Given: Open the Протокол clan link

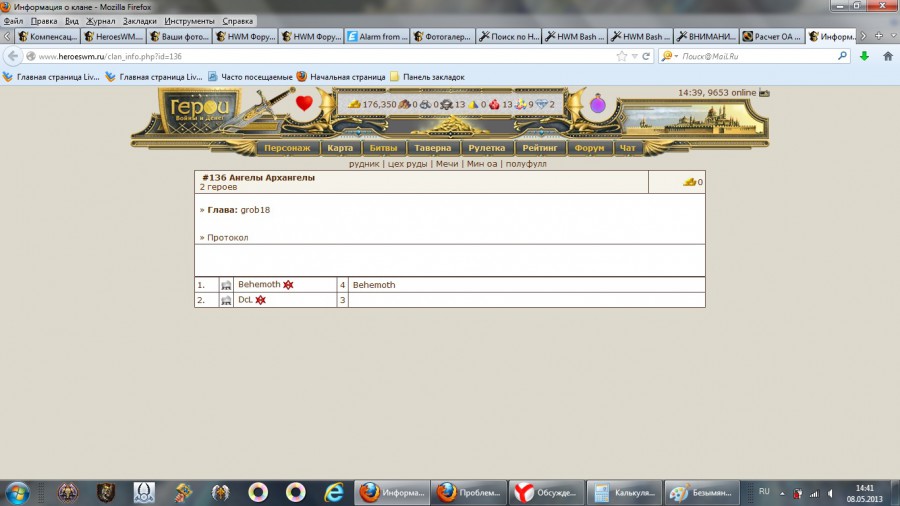Looking at the screenshot, I should [x=227, y=238].
